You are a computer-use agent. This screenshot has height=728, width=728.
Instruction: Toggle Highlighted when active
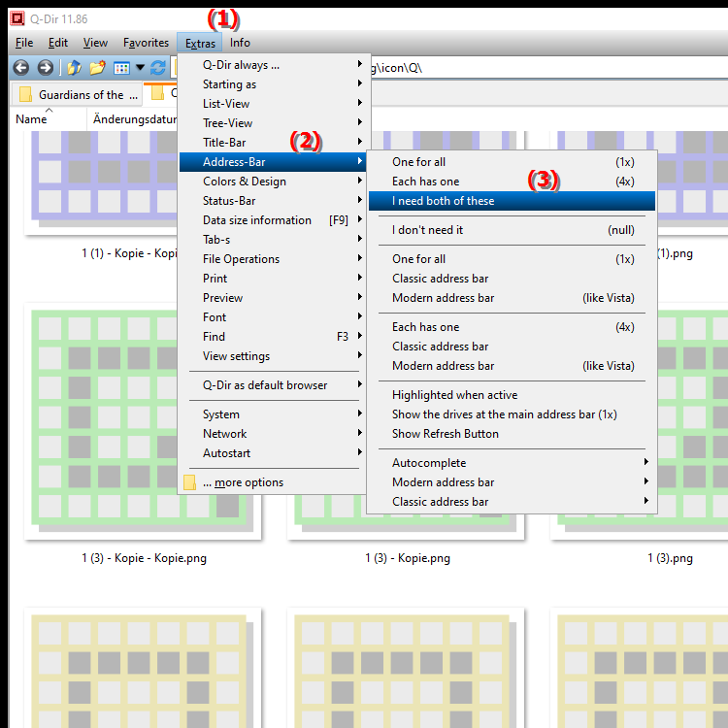(x=512, y=395)
